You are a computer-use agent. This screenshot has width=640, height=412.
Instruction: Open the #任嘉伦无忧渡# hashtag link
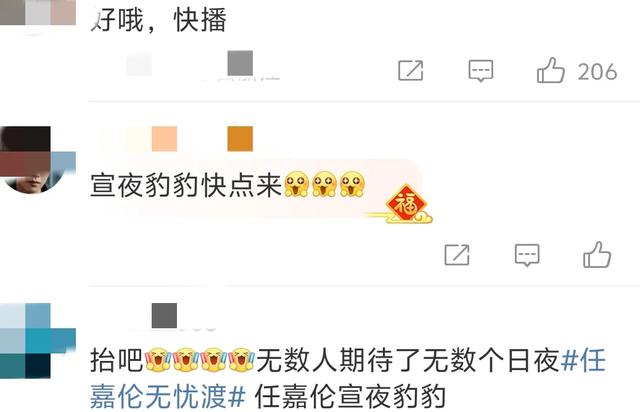(347, 378)
